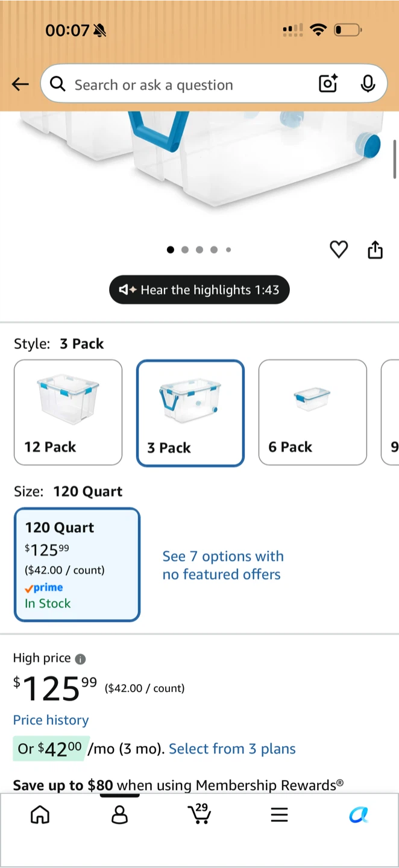Tap the share icon

click(375, 250)
